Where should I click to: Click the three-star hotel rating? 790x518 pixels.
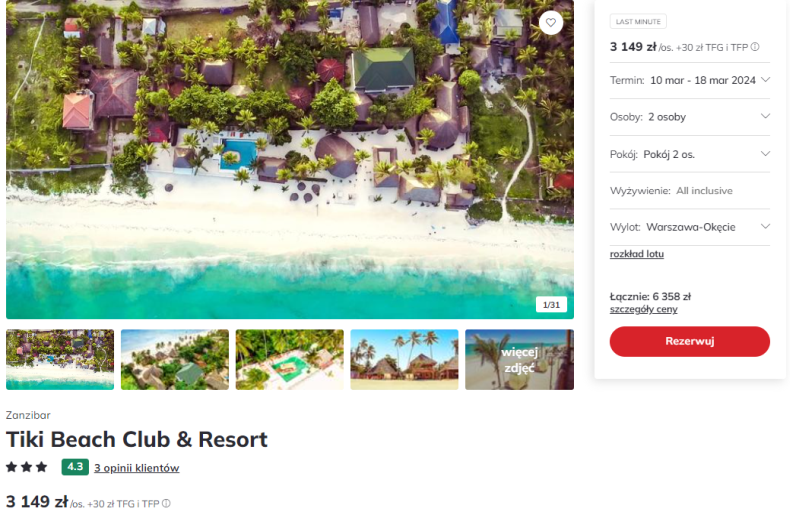coord(27,467)
